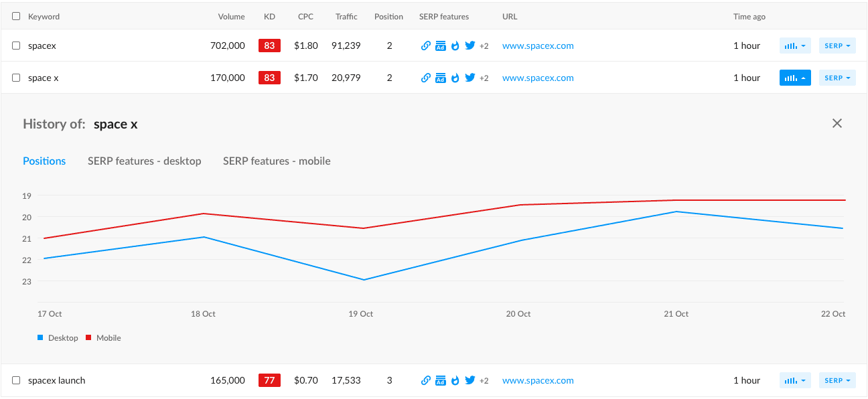The width and height of the screenshot is (868, 399).
Task: Sort table by Position column
Action: point(388,17)
